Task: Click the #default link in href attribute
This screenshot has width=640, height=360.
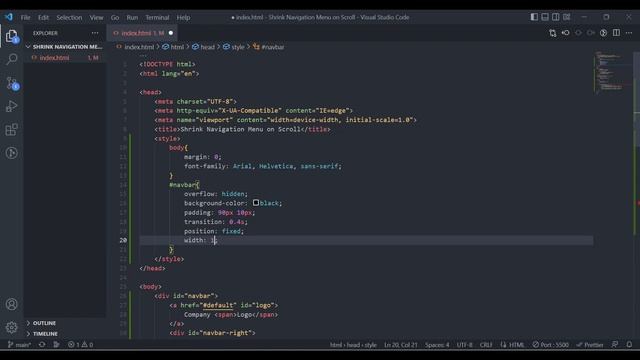Action: pyautogui.click(x=218, y=305)
